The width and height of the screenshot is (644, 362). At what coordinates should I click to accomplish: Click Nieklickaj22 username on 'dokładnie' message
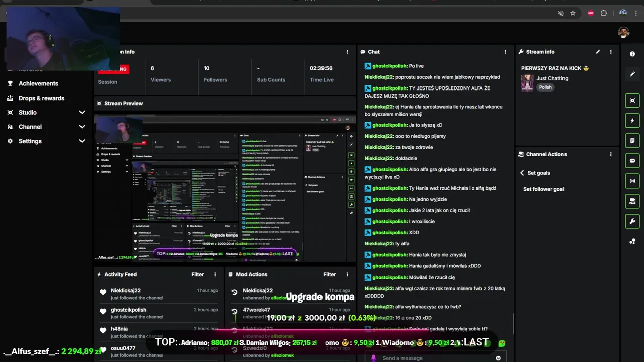point(379,158)
